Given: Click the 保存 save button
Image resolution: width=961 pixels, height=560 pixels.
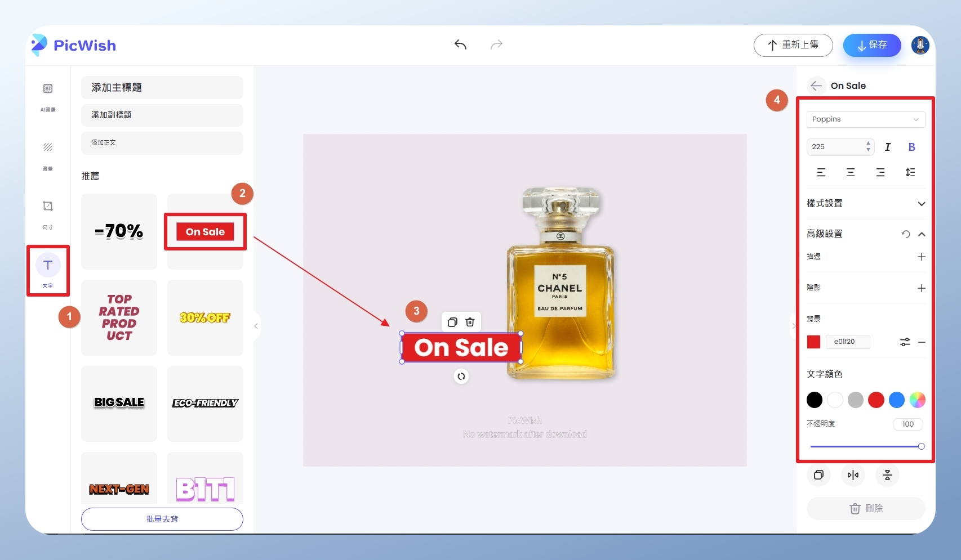Looking at the screenshot, I should point(871,45).
